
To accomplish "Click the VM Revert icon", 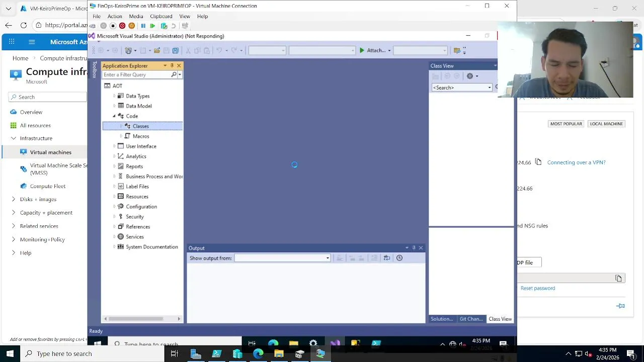I will 174,26.
